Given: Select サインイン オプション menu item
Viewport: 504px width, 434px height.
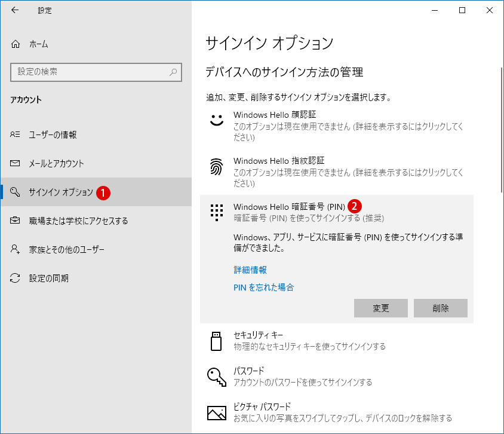Looking at the screenshot, I should pyautogui.click(x=96, y=192).
